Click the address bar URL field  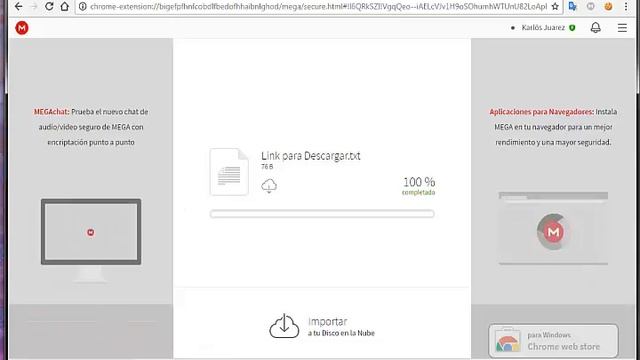[x=318, y=7]
